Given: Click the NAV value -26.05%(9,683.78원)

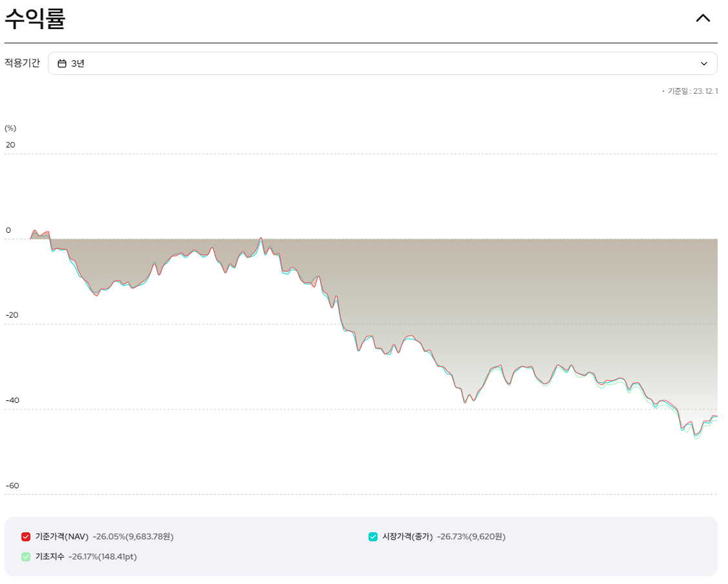Looking at the screenshot, I should [133, 537].
